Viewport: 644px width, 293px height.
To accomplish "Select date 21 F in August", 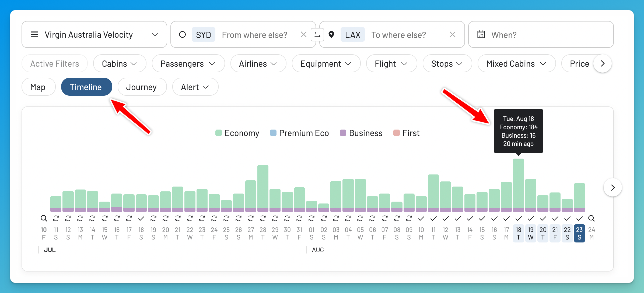I will click(555, 233).
